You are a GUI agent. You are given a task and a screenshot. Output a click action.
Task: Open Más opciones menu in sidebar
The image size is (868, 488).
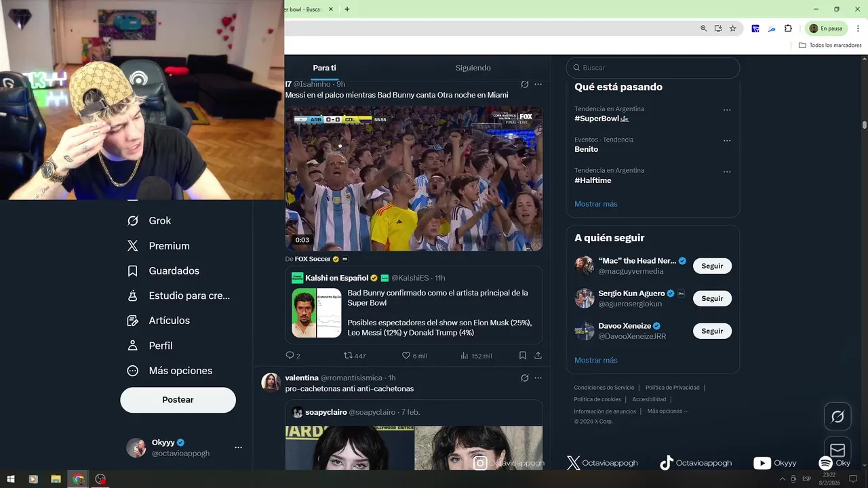point(170,371)
